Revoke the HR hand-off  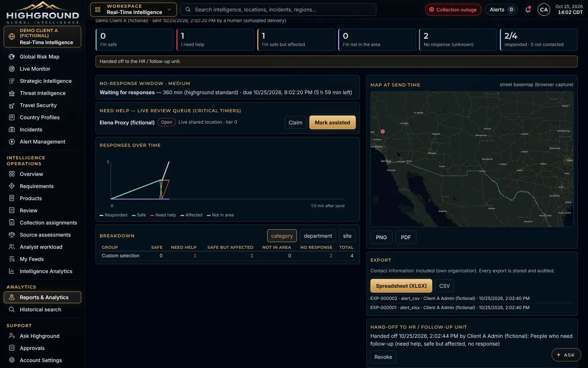(x=383, y=357)
